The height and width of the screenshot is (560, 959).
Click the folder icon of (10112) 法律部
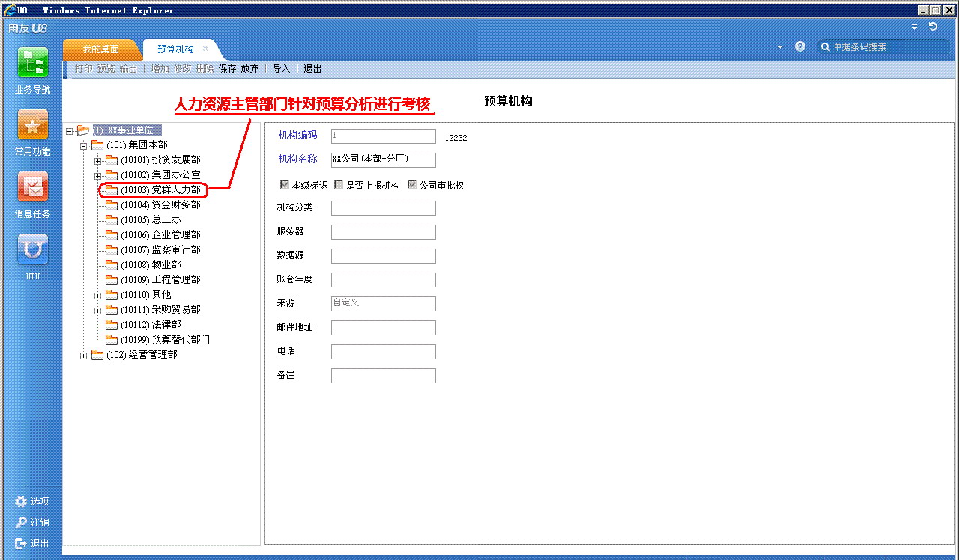(x=112, y=325)
